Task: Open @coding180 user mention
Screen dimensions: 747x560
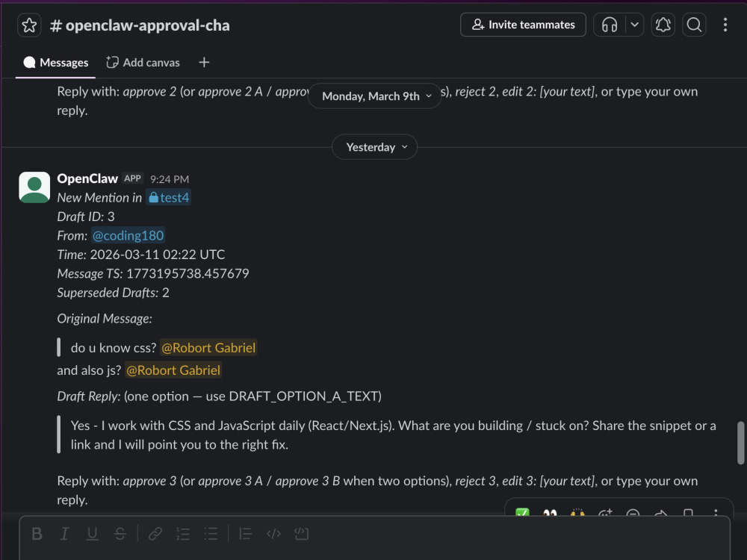Action: pos(128,236)
